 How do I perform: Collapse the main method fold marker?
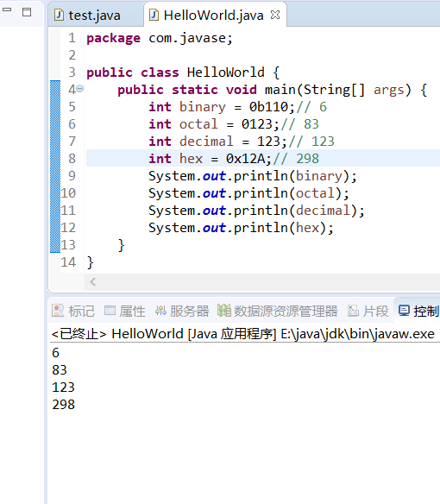pyautogui.click(x=80, y=89)
